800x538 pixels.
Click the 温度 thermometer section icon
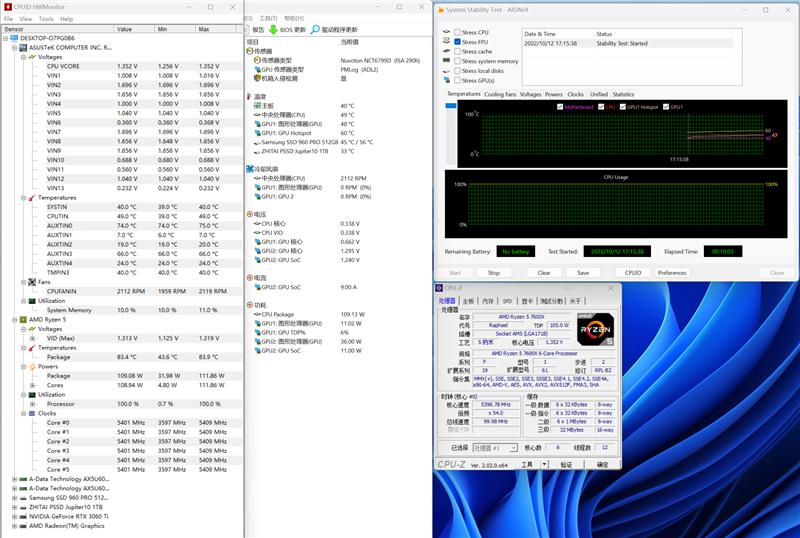tap(249, 96)
